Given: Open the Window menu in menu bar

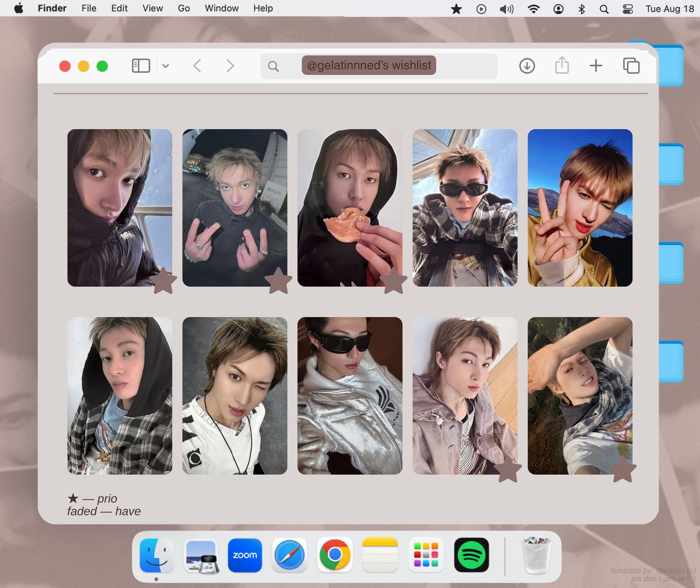Looking at the screenshot, I should (222, 8).
